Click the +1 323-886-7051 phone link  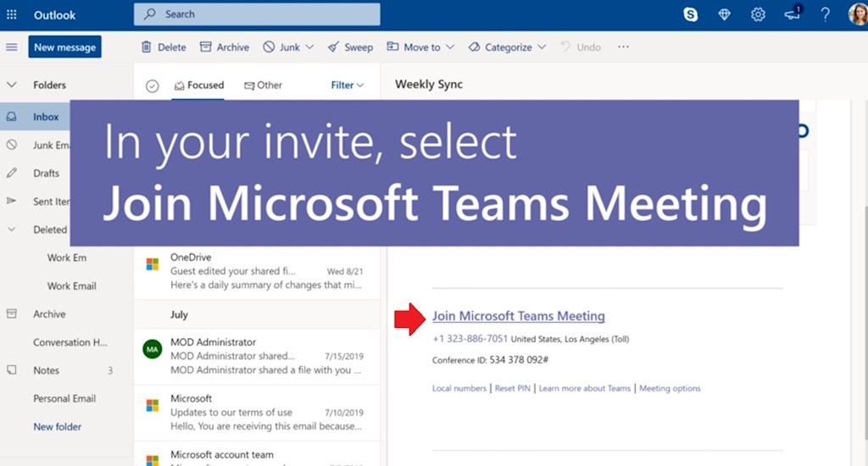click(470, 339)
